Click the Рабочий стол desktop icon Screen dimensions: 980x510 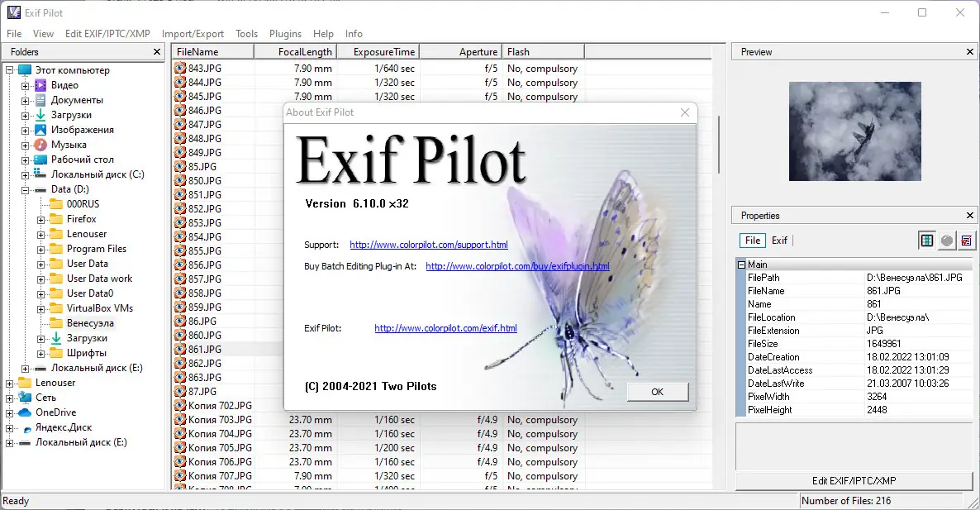40,160
